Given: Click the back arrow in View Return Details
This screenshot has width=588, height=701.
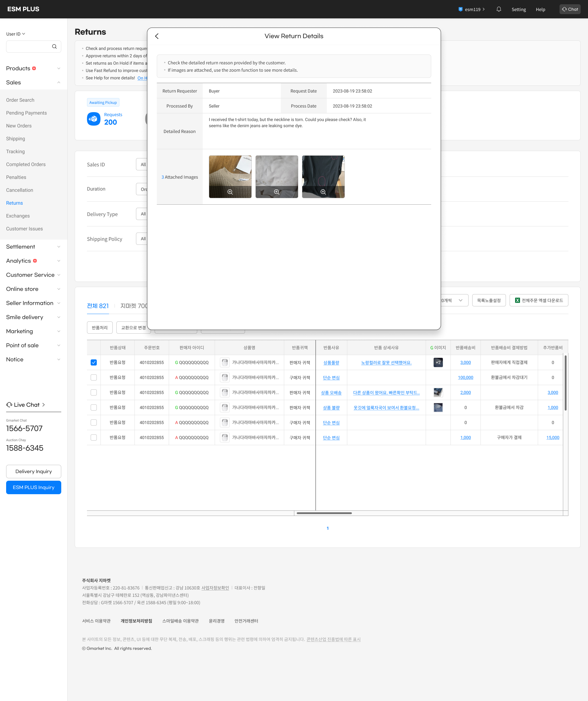Looking at the screenshot, I should coord(157,36).
